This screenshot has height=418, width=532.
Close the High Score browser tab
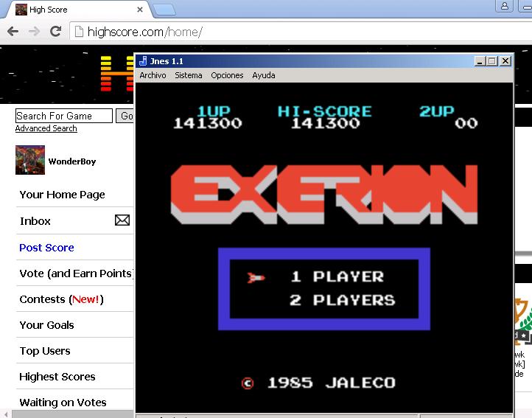click(x=139, y=10)
